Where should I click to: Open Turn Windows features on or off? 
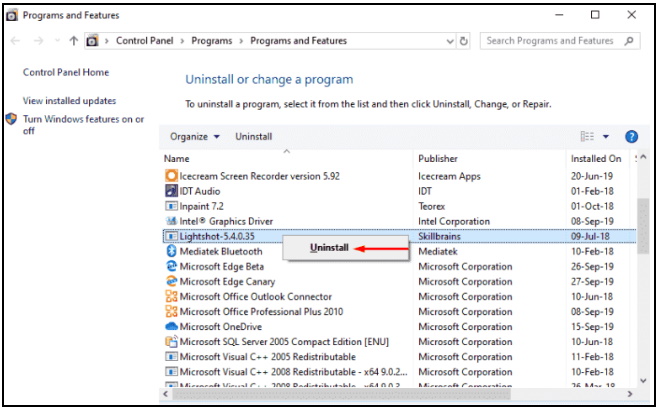pyautogui.click(x=83, y=125)
